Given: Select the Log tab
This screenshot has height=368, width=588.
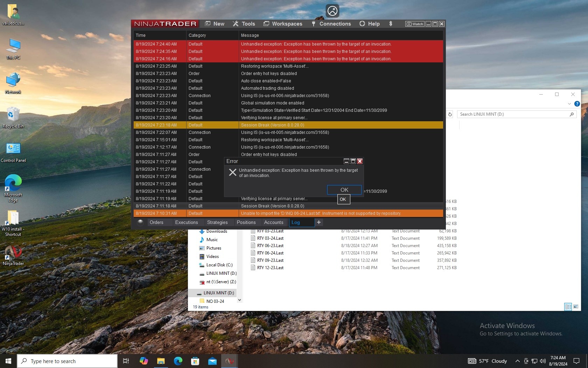Looking at the screenshot, I should pos(302,223).
